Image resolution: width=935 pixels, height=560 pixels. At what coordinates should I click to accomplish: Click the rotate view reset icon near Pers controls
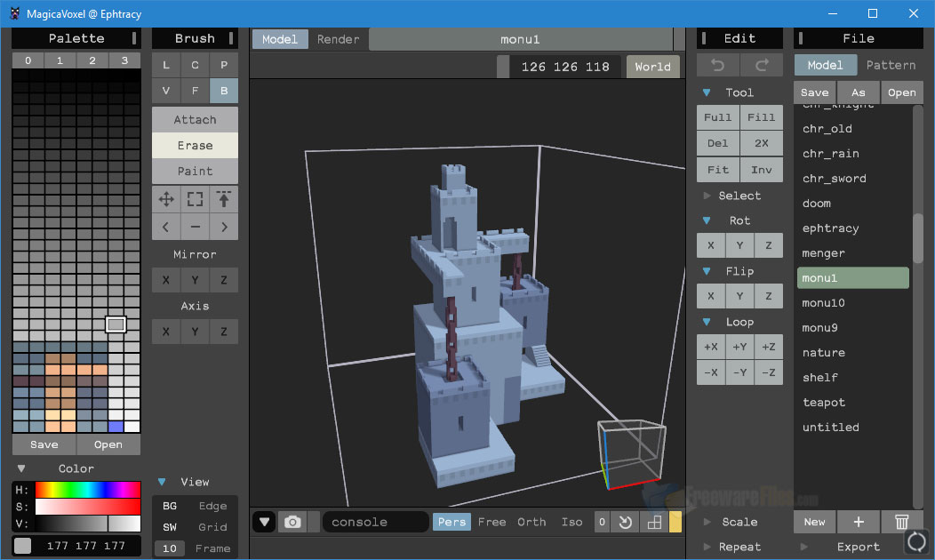tap(629, 522)
